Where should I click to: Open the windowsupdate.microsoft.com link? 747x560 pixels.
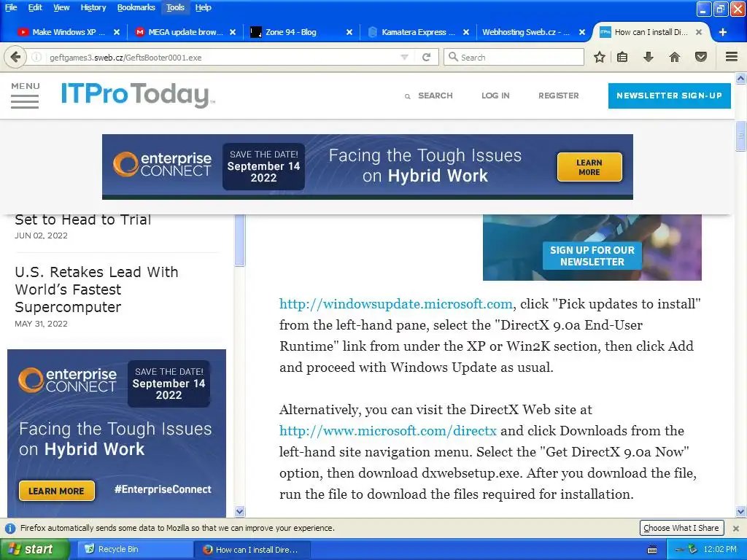click(395, 304)
